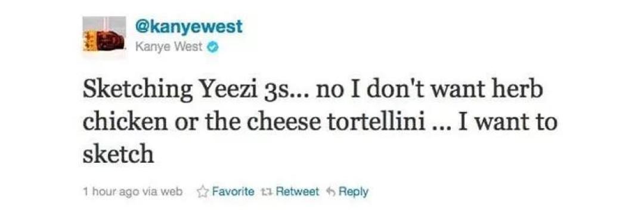Click the star icon beside Favorite
This screenshot has width=644, height=220.
click(x=203, y=191)
